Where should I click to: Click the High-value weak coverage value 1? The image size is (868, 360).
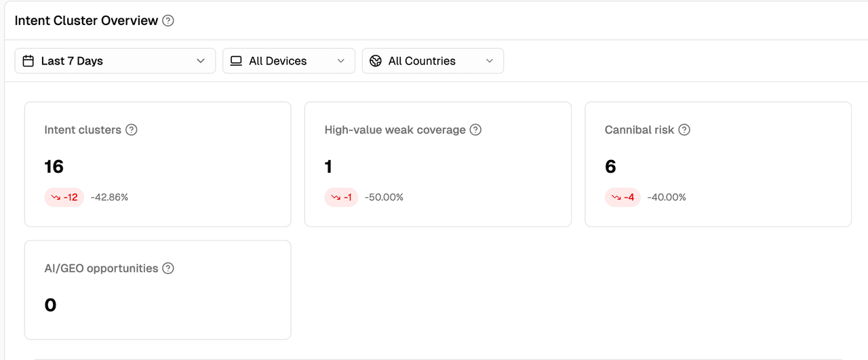328,167
